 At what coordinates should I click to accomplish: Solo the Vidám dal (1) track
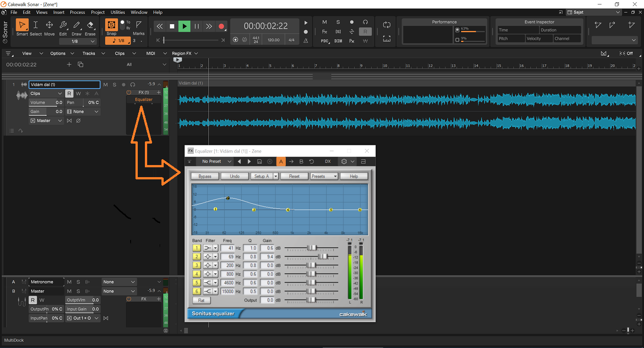tap(114, 85)
